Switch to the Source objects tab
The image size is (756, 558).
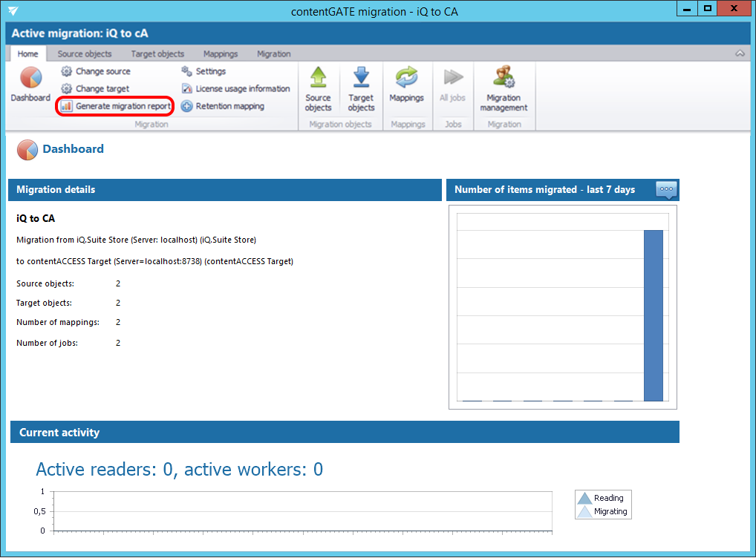85,54
